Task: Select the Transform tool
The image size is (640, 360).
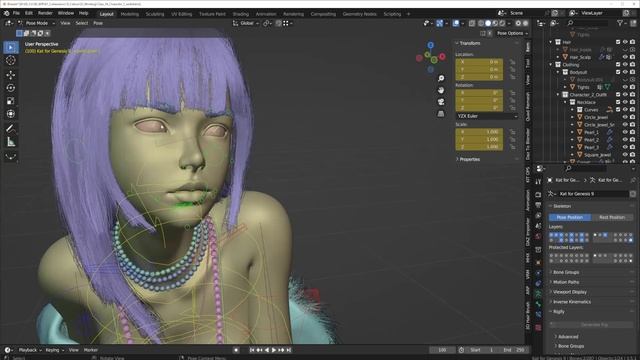Action: tap(11, 114)
